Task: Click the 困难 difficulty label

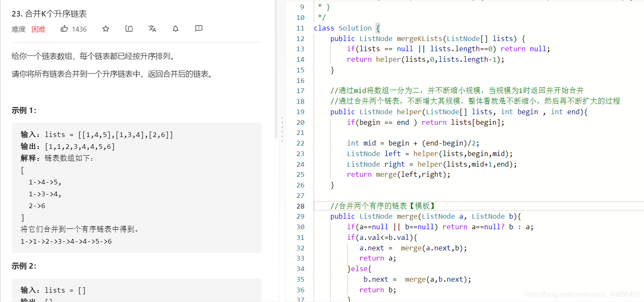Action: (39, 29)
